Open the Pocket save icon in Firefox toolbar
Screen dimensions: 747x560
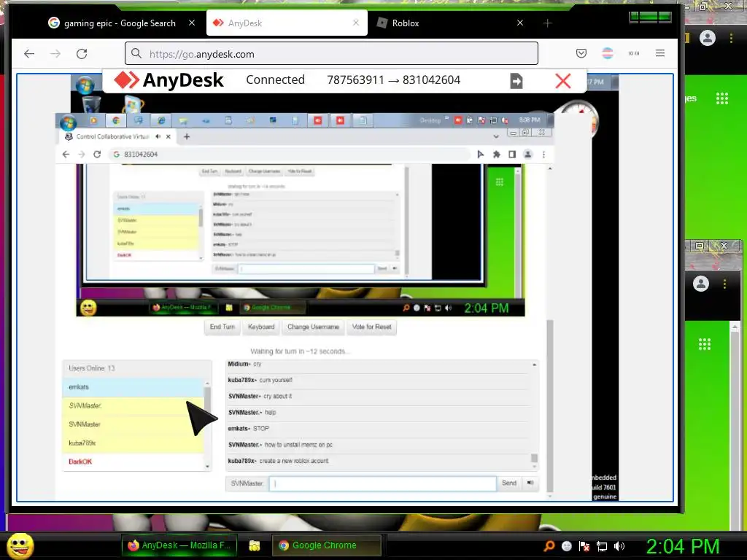click(x=581, y=53)
